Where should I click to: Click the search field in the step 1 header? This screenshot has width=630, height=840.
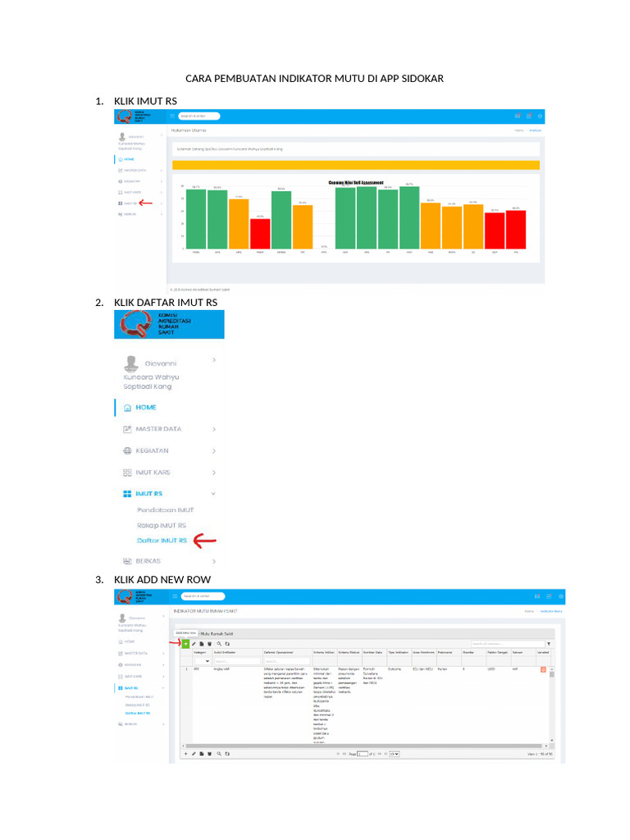(x=199, y=116)
